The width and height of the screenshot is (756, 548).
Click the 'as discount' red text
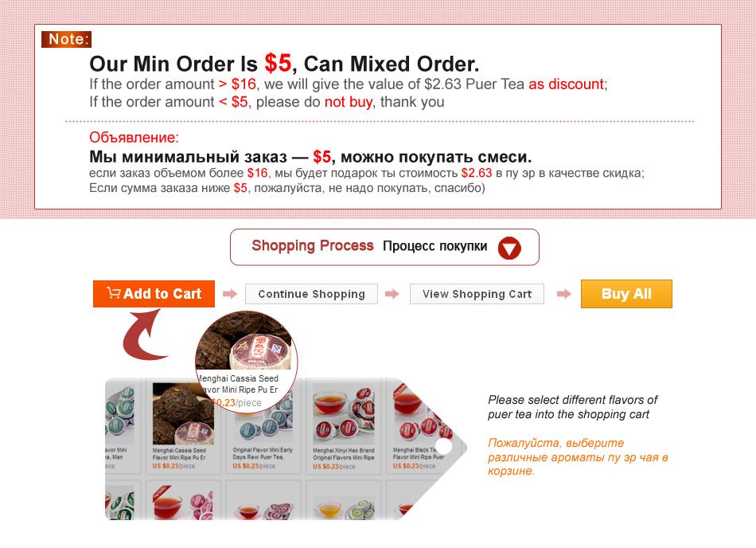click(566, 84)
